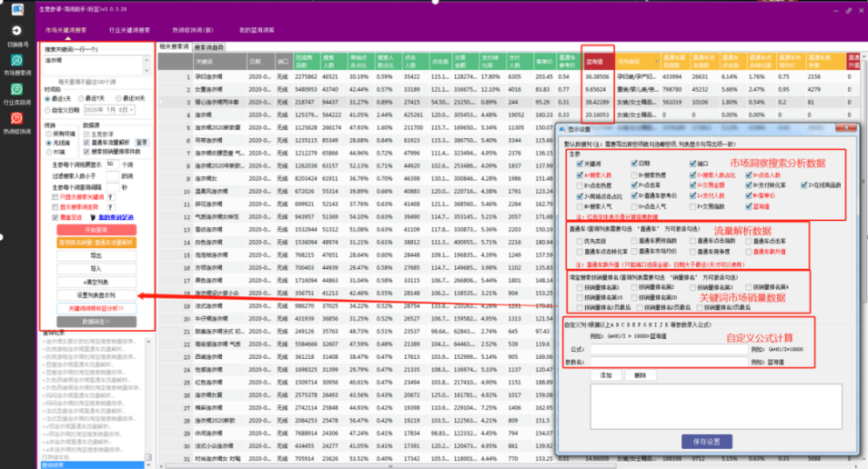Open the 优先类目 column filter dropdown
The image size is (868, 469).
(x=657, y=62)
